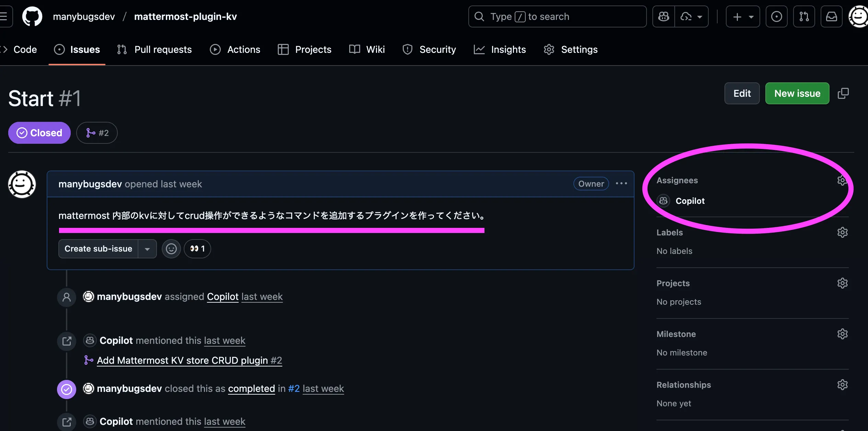Click the linked pull request #2 badge
Image resolution: width=868 pixels, height=431 pixels.
97,133
